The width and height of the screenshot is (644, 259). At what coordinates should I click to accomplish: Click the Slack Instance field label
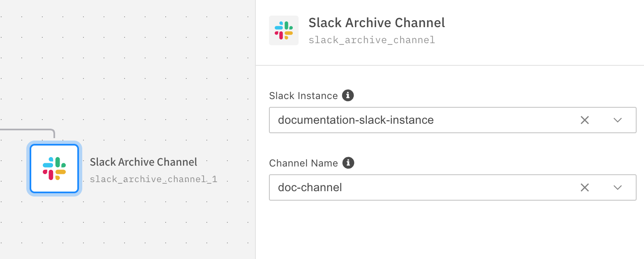pyautogui.click(x=303, y=96)
